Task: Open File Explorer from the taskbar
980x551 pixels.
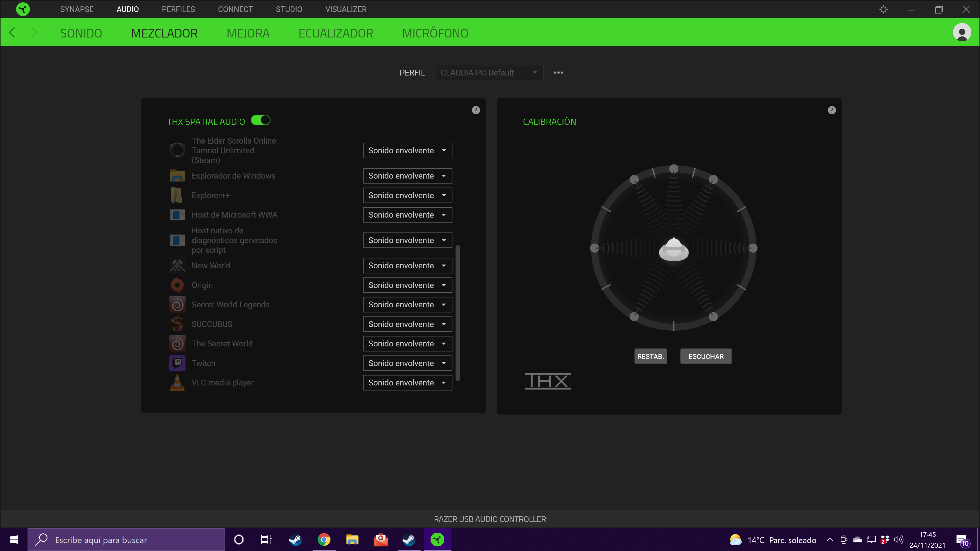Action: 352,540
